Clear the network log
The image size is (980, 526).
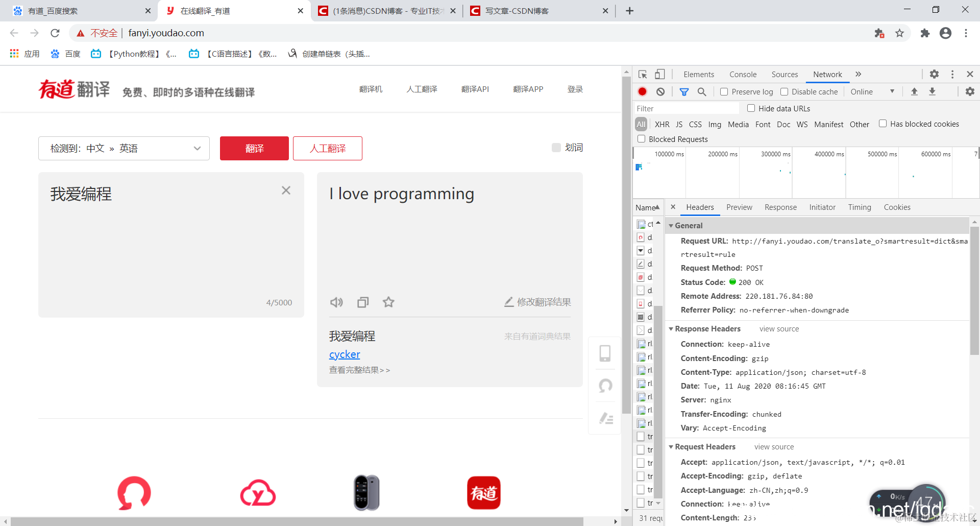pos(660,92)
